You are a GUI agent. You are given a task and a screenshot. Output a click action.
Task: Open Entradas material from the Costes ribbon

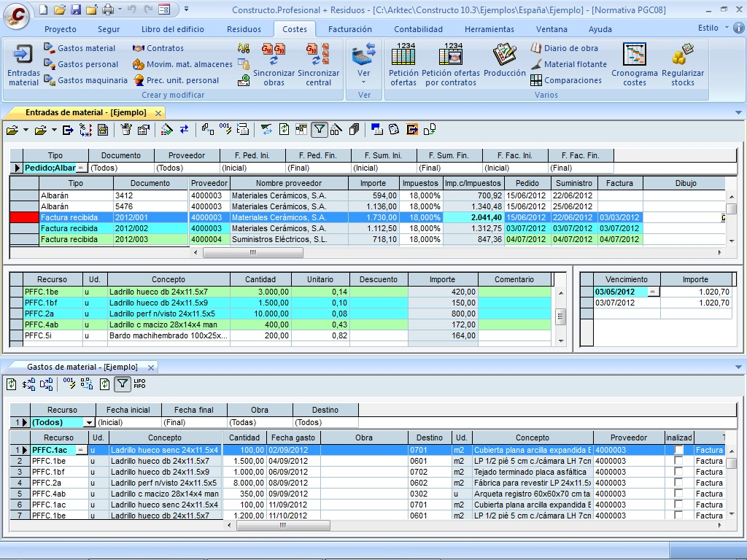23,64
